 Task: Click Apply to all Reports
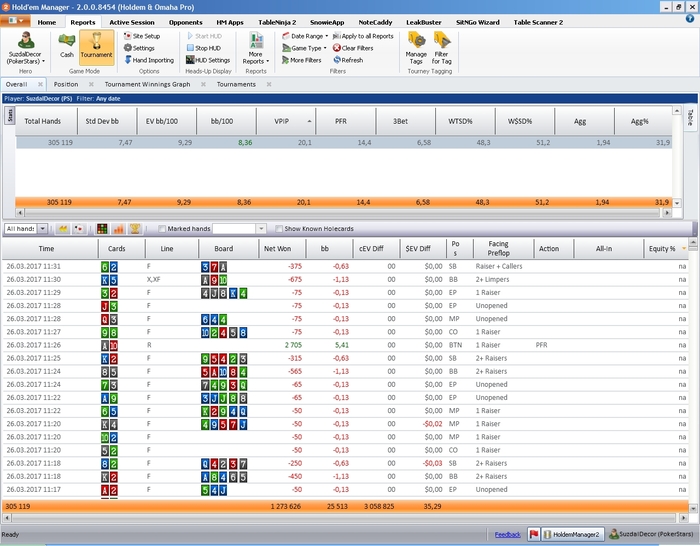(x=363, y=36)
